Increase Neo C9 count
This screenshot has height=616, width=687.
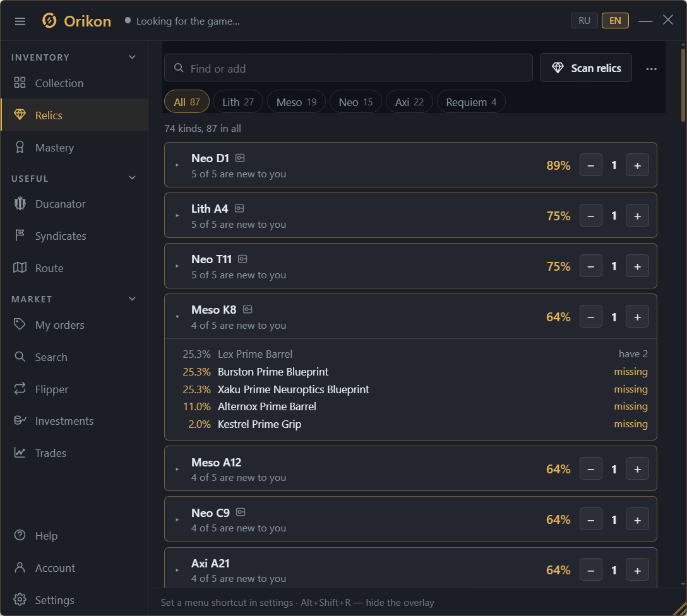(x=637, y=519)
